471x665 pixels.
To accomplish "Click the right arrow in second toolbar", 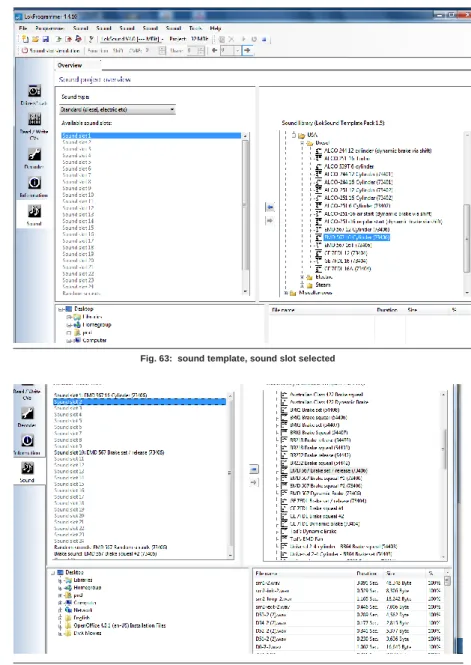I will [x=247, y=50].
